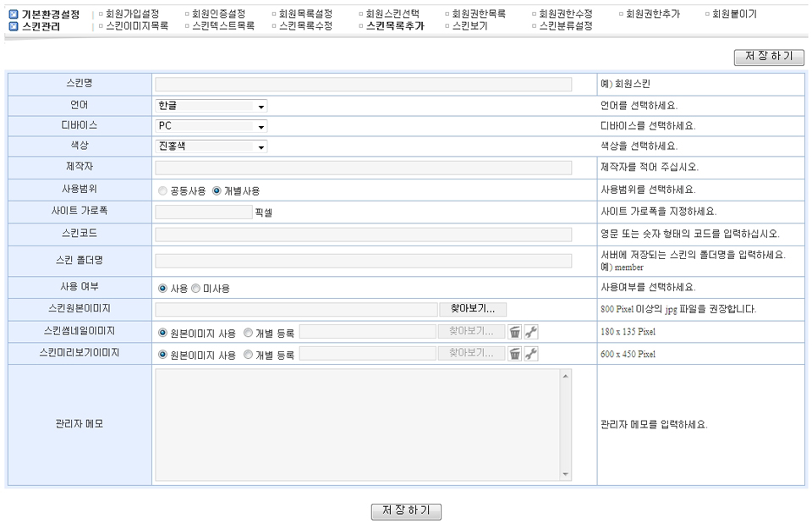Viewport: 812px width, 524px height.
Task: Click the memo textarea scrollbar down arrow
Action: tap(566, 474)
